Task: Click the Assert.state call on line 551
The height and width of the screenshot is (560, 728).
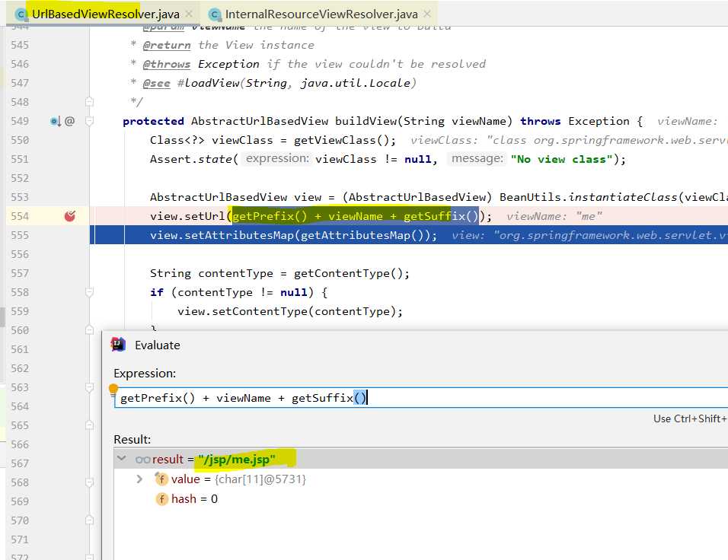Action: coord(190,159)
